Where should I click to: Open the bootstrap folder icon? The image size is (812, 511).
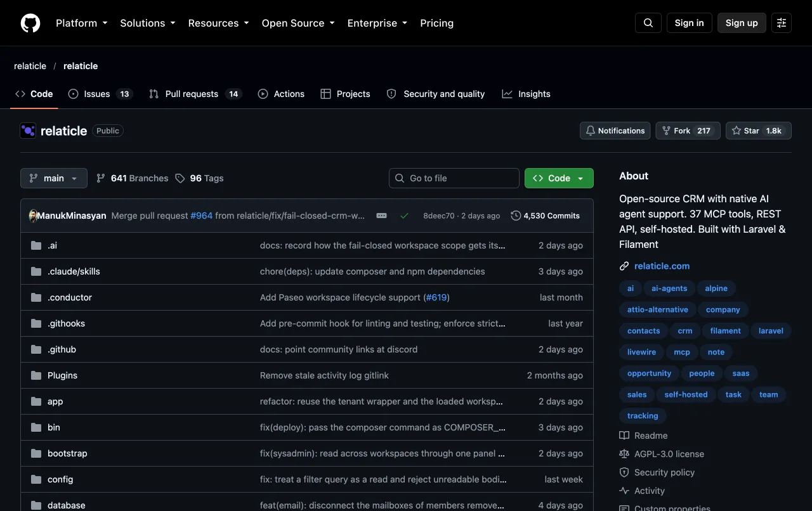(x=36, y=453)
